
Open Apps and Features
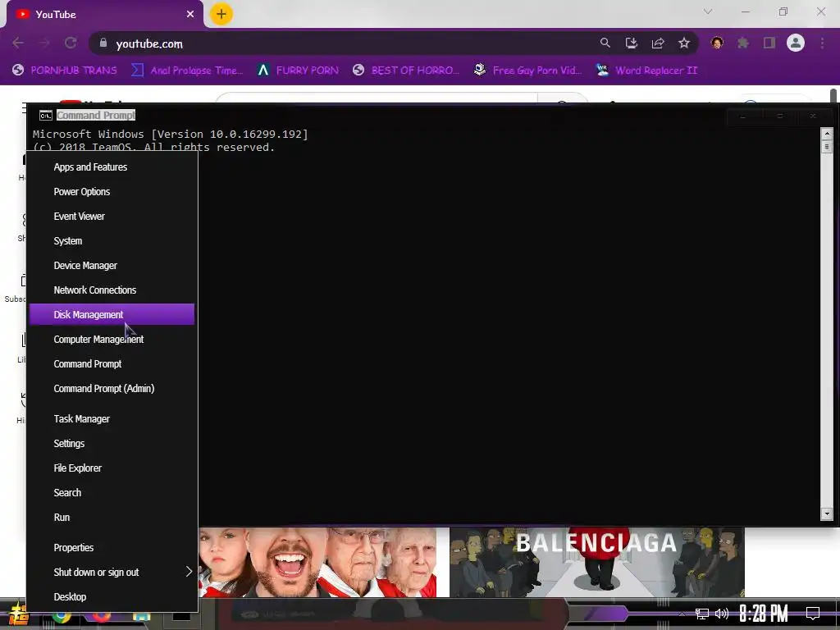(x=112, y=167)
